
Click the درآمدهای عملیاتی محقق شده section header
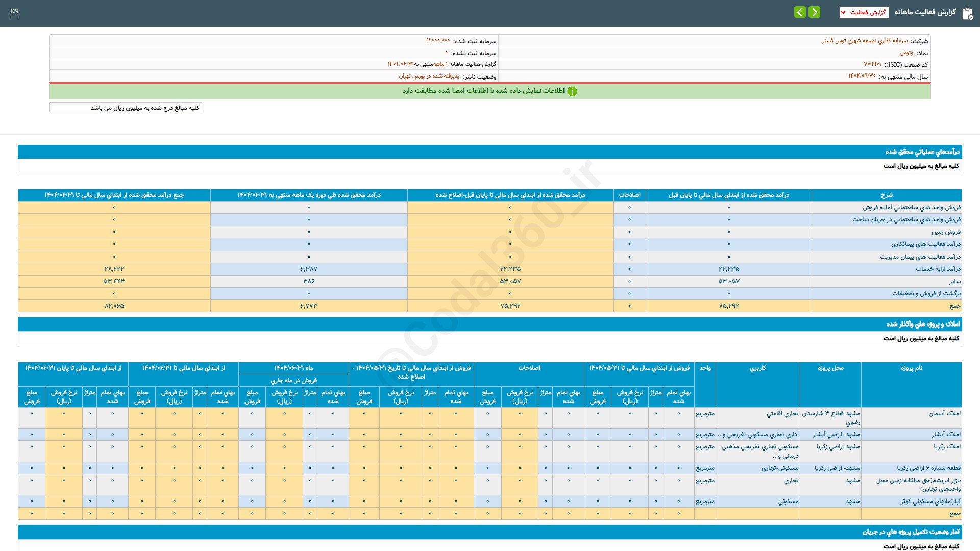pos(922,152)
